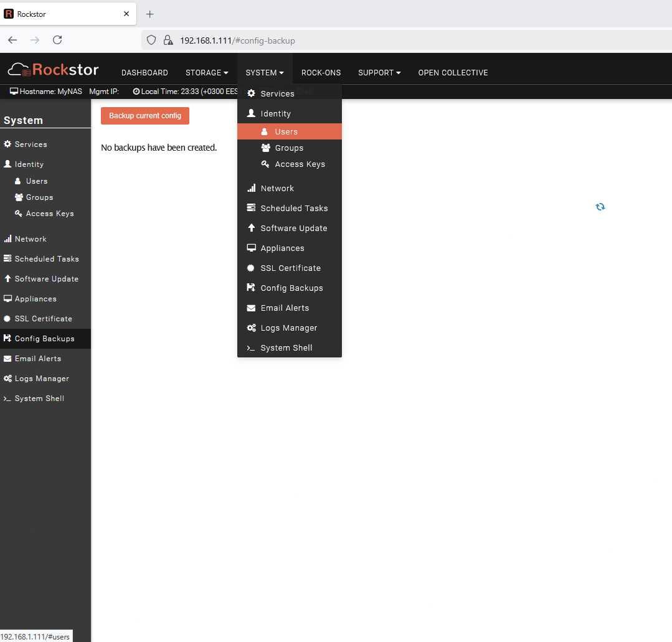The width and height of the screenshot is (672, 642).
Task: Select Services in the System dropdown
Action: click(289, 93)
